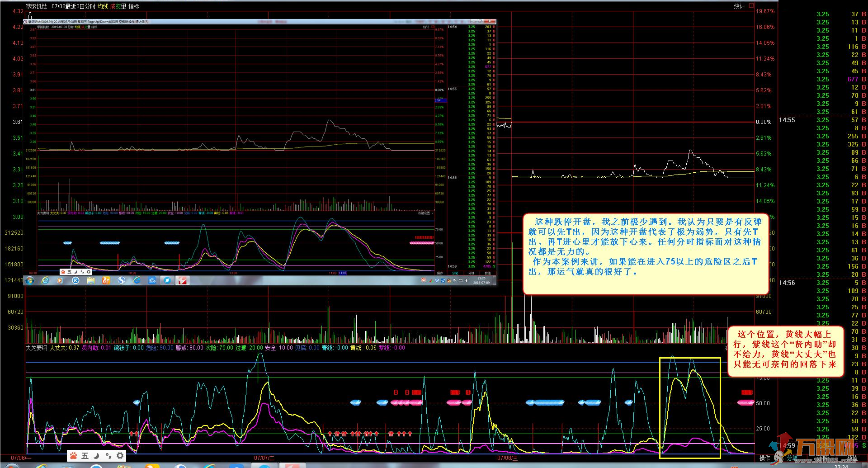Switch to the 操作 tab at bottom right
868x468 pixels.
[x=764, y=458]
